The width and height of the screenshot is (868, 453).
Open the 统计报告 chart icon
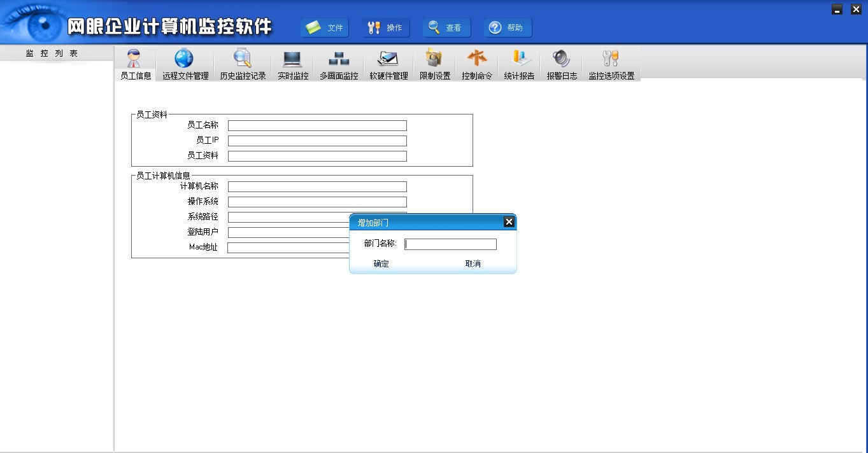[x=520, y=59]
